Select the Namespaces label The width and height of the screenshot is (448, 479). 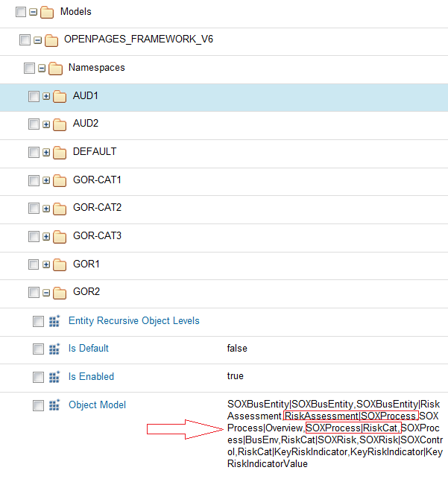[x=97, y=68]
